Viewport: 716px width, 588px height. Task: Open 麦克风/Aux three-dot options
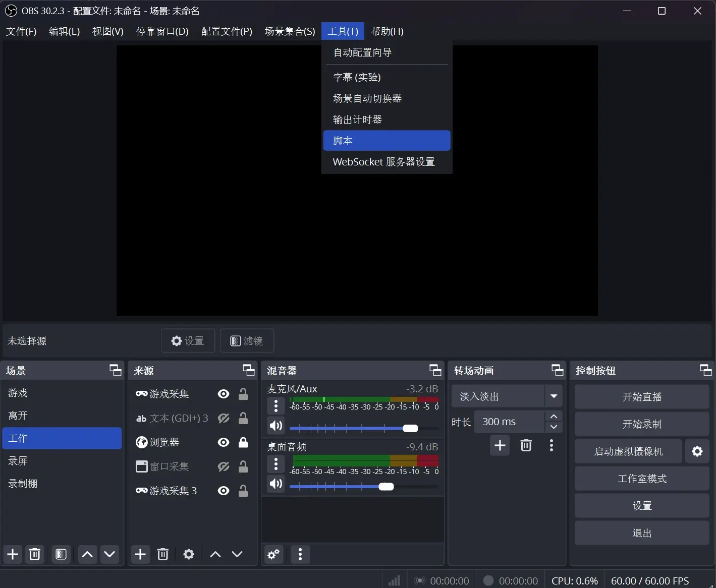pos(276,406)
